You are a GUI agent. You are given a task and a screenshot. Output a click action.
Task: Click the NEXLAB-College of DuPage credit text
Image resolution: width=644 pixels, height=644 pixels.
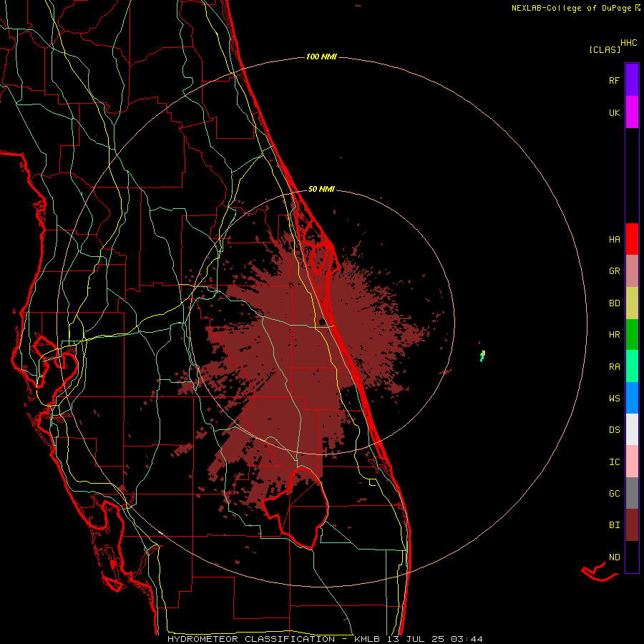coord(572,8)
